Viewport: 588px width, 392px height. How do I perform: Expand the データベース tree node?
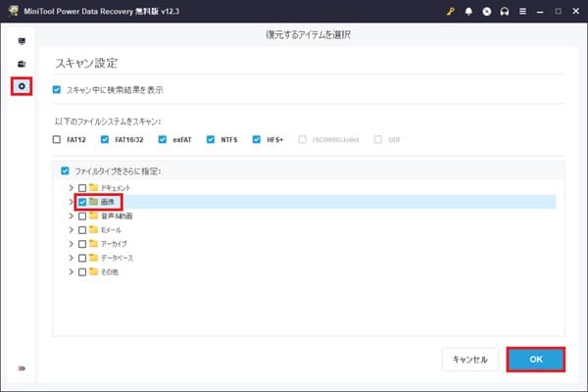71,258
